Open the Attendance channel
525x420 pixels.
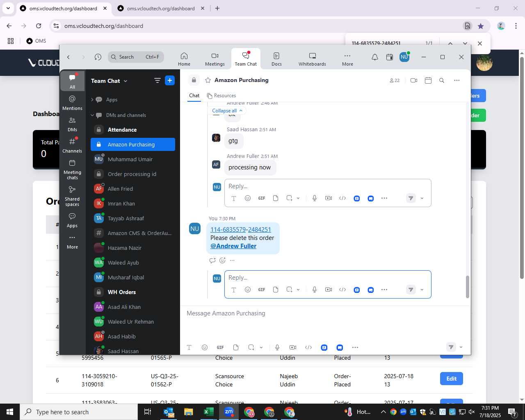pyautogui.click(x=133, y=130)
